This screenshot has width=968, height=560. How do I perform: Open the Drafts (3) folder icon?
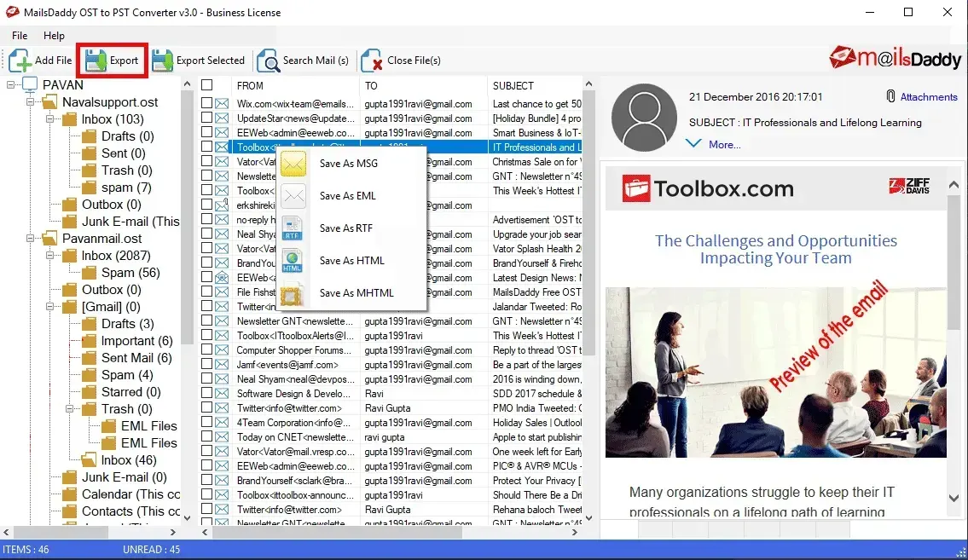coord(89,324)
